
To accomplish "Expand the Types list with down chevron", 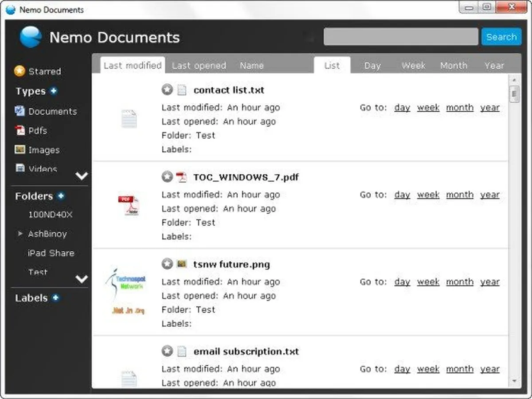I will (x=82, y=176).
